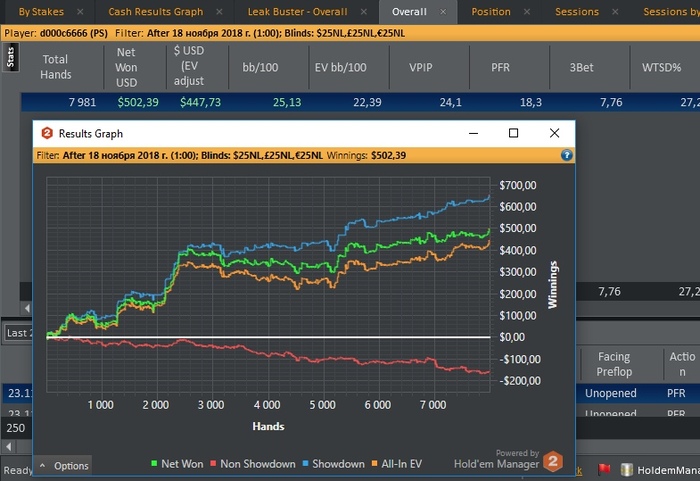Sort by Total Hands column header
The width and height of the screenshot is (700, 481).
click(55, 67)
